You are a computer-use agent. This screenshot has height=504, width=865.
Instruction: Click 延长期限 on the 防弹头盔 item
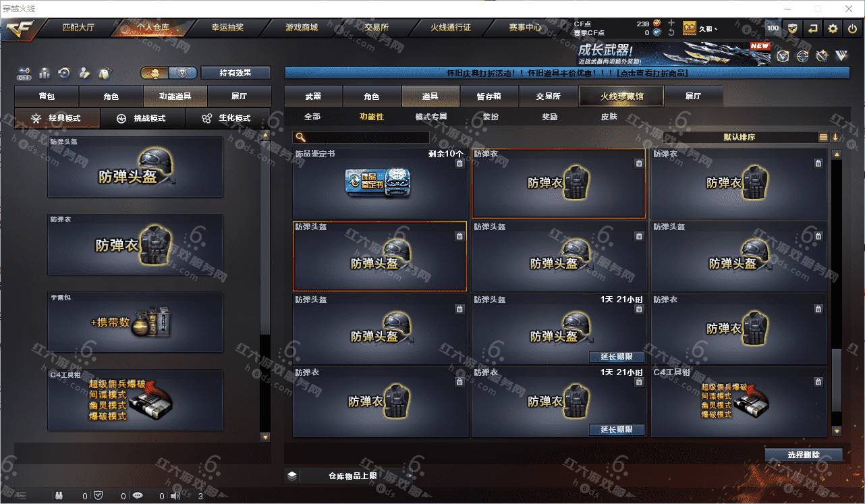click(x=617, y=357)
